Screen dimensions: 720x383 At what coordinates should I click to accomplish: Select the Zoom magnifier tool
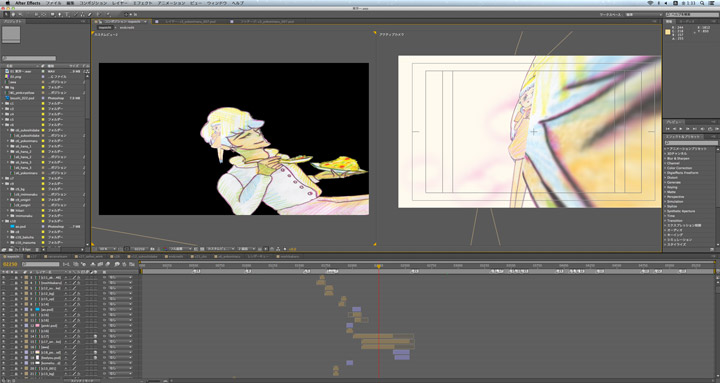20,14
